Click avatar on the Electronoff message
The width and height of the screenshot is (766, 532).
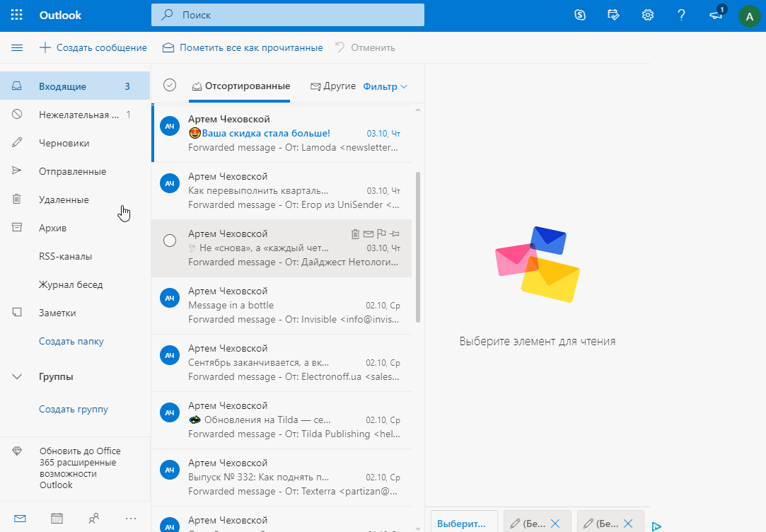point(170,355)
